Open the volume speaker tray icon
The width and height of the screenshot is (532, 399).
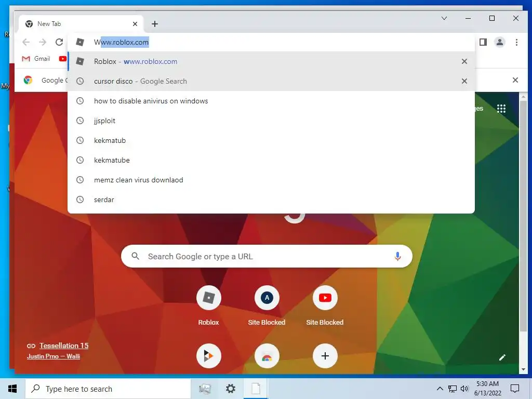[x=464, y=389]
